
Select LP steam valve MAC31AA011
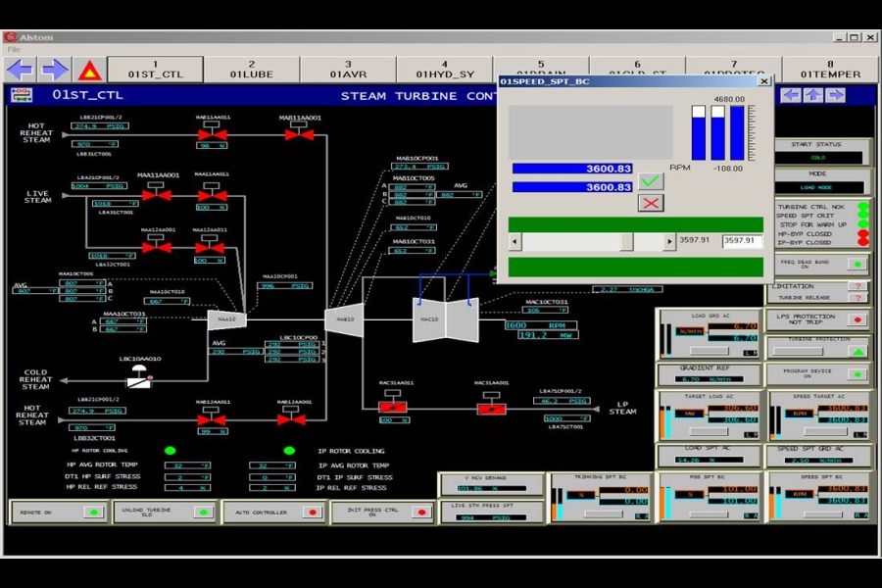[x=393, y=404]
